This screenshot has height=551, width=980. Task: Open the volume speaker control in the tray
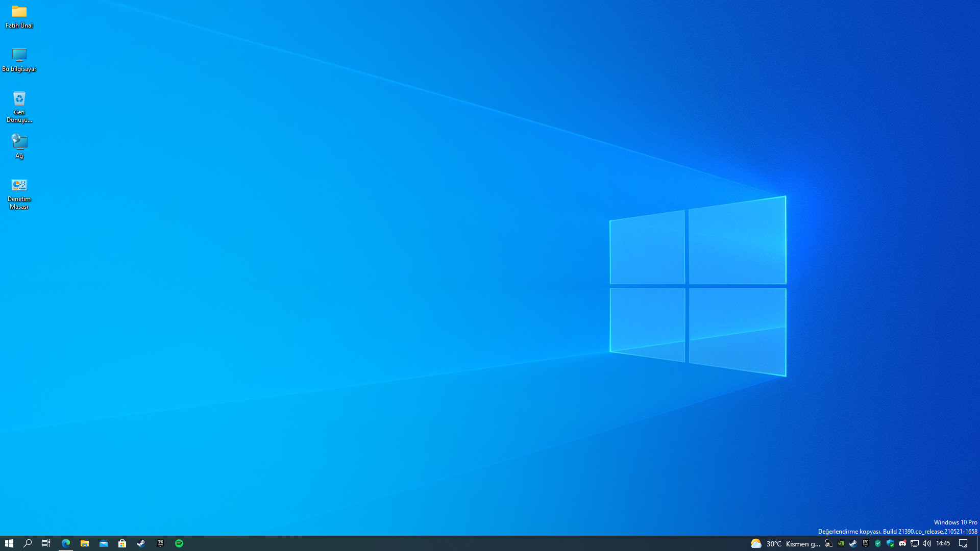click(x=927, y=544)
